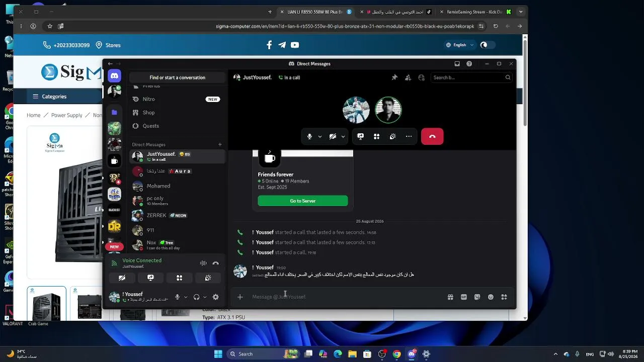The height and width of the screenshot is (362, 644).
Task: Open Windows Start menu
Action: pos(218,354)
